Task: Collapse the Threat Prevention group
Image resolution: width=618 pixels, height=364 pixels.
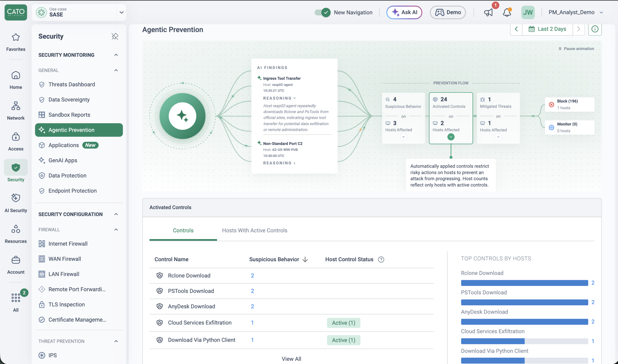Action: click(x=116, y=341)
